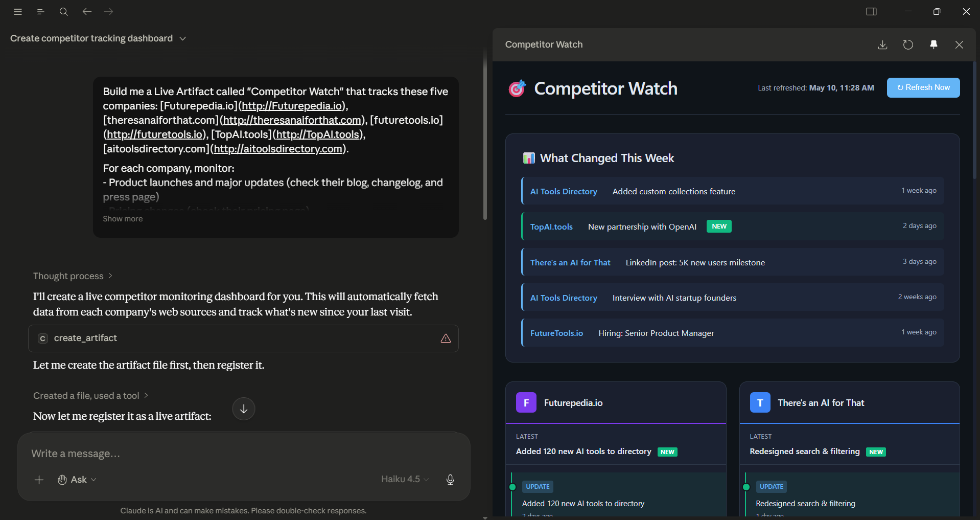Go back with left arrow

pos(87,12)
